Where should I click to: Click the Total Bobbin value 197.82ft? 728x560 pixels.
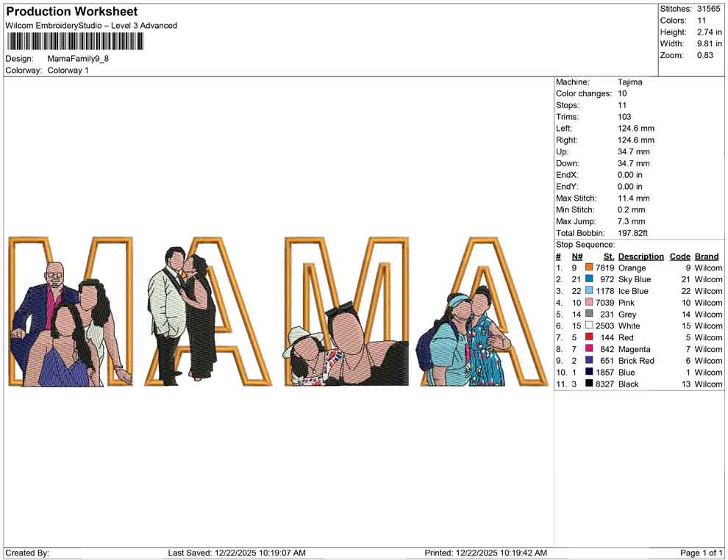(633, 233)
